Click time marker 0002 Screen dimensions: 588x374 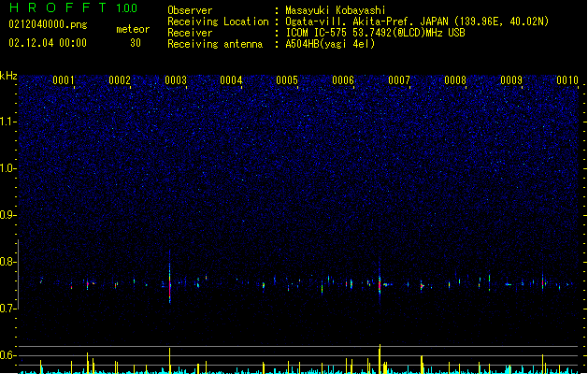pyautogui.click(x=120, y=80)
